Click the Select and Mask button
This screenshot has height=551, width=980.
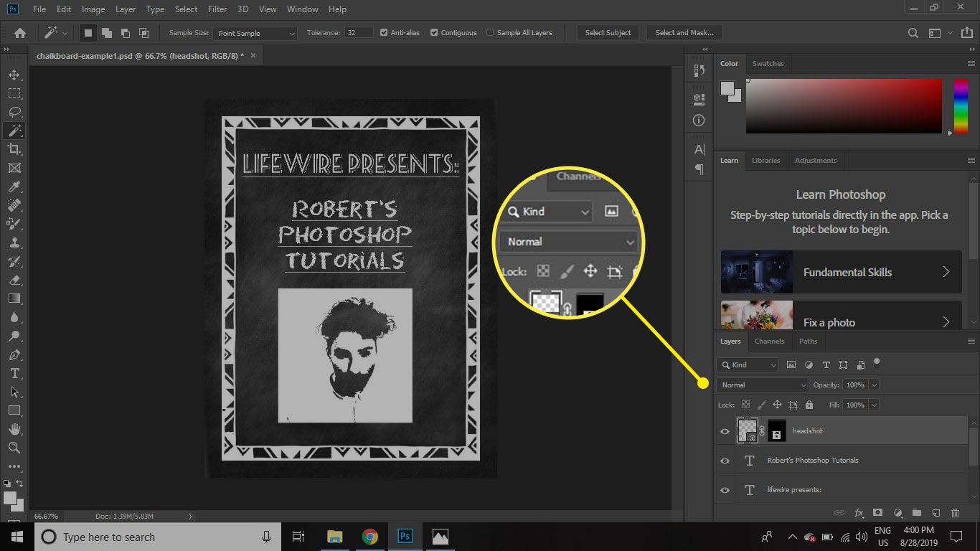pos(684,32)
